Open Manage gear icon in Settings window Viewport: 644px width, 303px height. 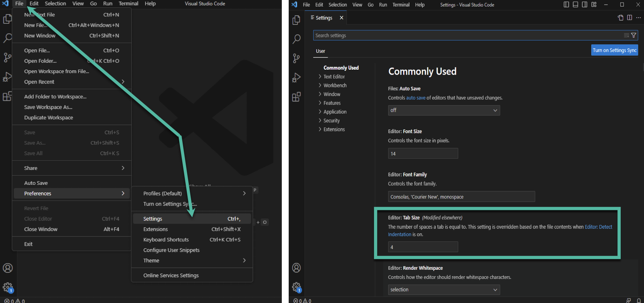point(297,287)
